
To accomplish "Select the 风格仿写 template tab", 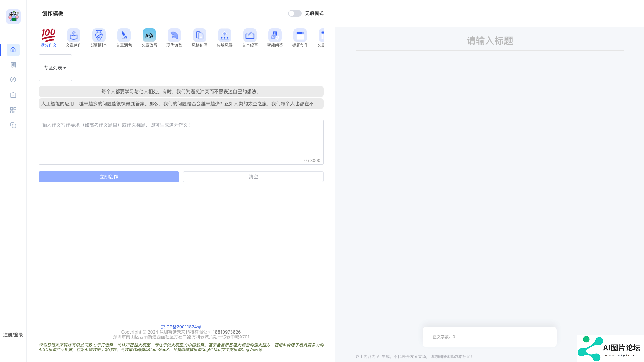I will 200,38.
